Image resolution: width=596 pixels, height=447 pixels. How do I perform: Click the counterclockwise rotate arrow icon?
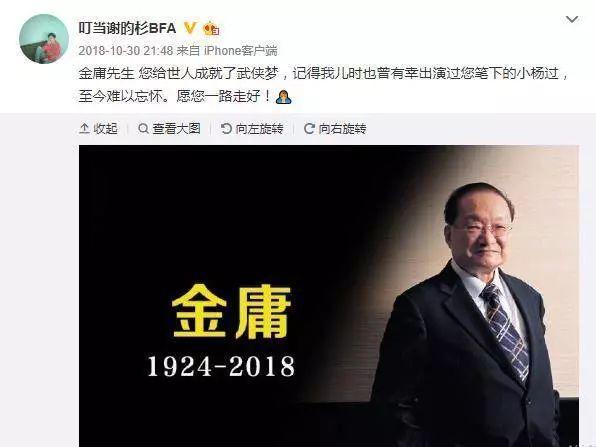tap(226, 128)
